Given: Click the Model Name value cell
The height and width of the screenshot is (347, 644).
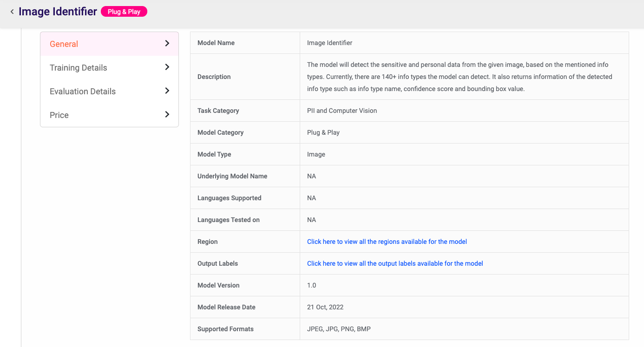Looking at the screenshot, I should point(330,43).
